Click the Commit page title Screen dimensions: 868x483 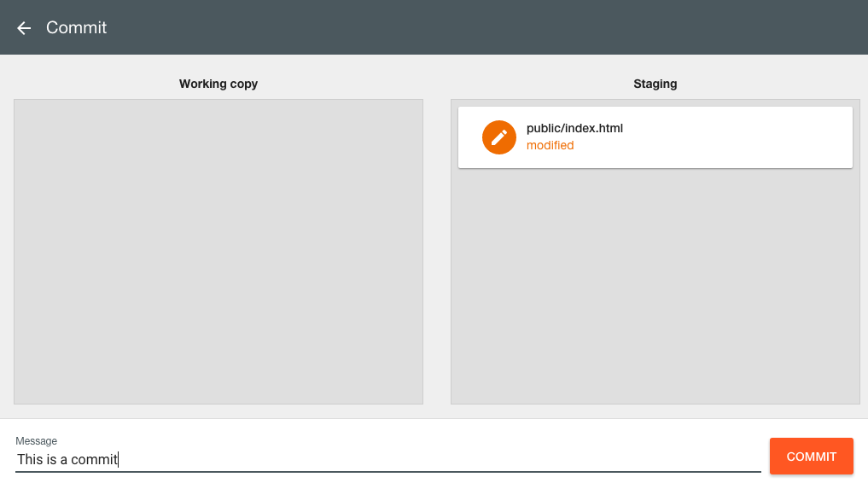coord(77,27)
